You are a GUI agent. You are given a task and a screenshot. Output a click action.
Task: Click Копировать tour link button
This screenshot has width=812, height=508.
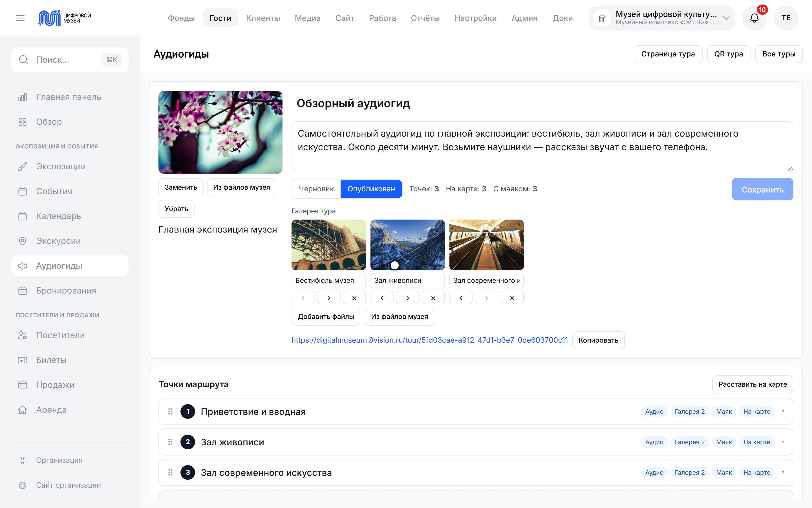(598, 340)
